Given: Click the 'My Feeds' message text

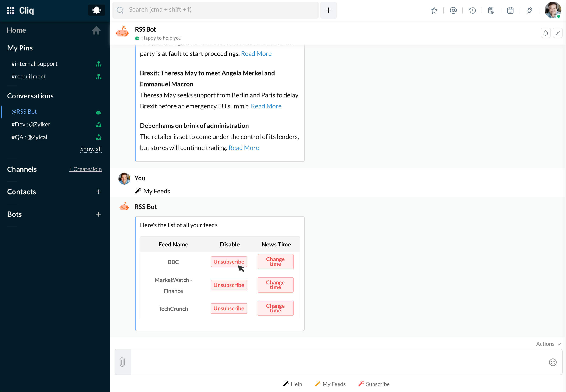Looking at the screenshot, I should click(157, 191).
